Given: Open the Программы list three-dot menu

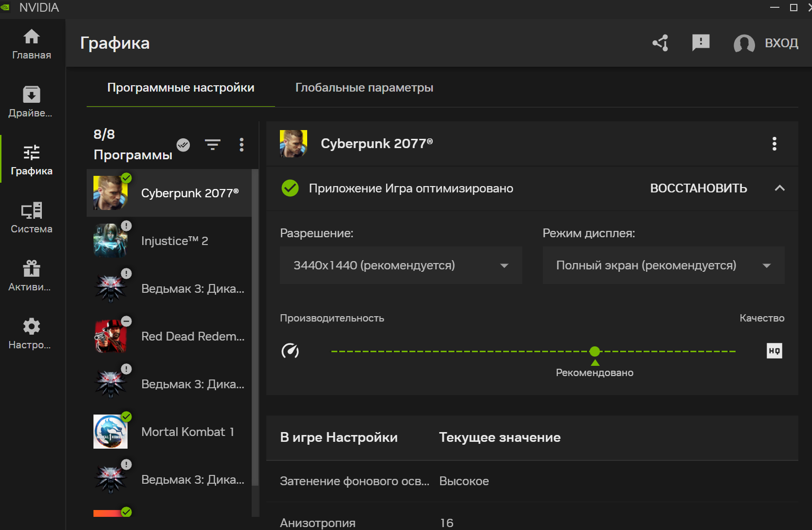Looking at the screenshot, I should (x=241, y=145).
